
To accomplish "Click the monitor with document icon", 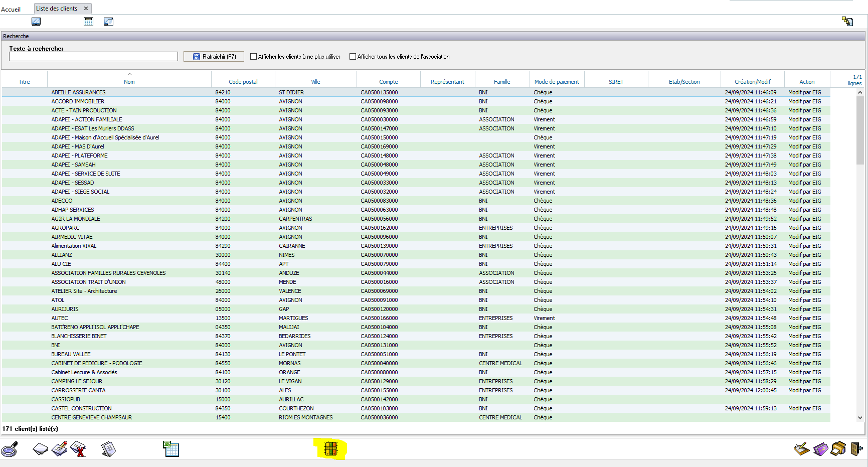I will (x=108, y=22).
